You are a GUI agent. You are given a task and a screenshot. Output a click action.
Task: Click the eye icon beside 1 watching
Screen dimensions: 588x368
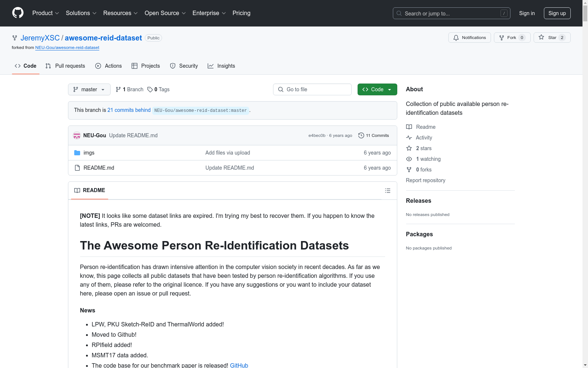click(x=409, y=159)
